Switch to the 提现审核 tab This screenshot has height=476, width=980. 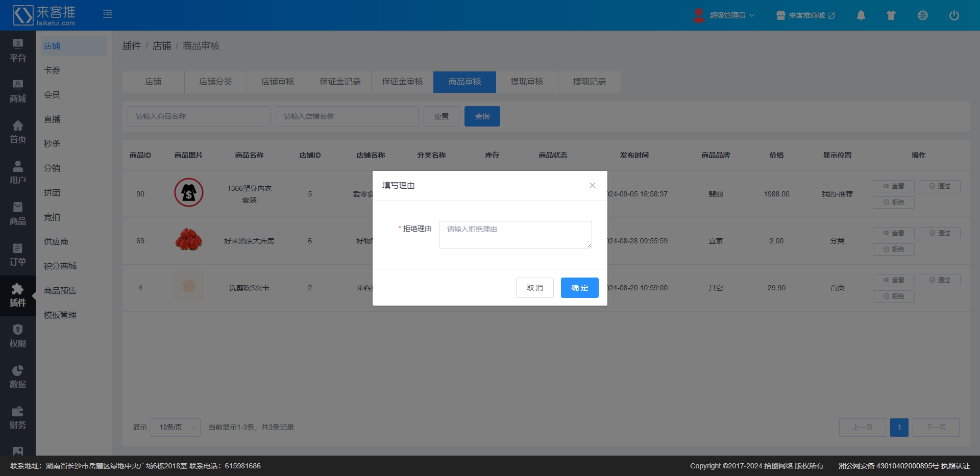tap(527, 82)
